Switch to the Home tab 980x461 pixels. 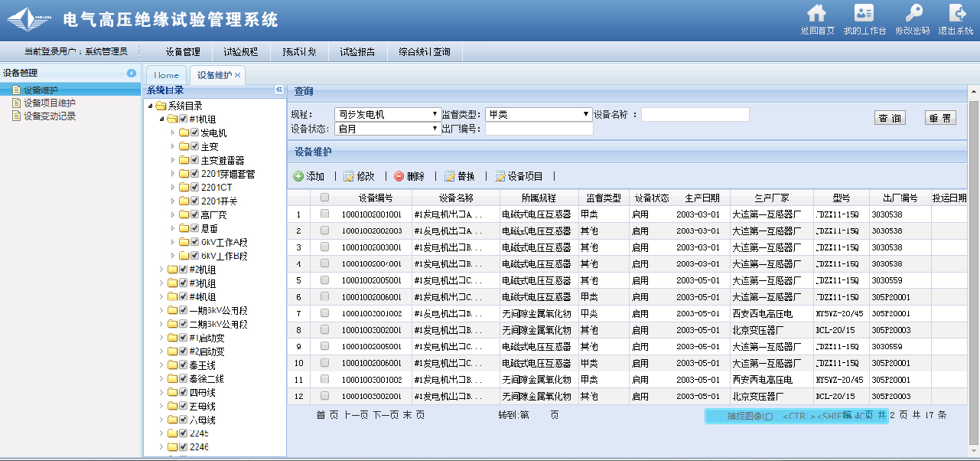coord(166,75)
